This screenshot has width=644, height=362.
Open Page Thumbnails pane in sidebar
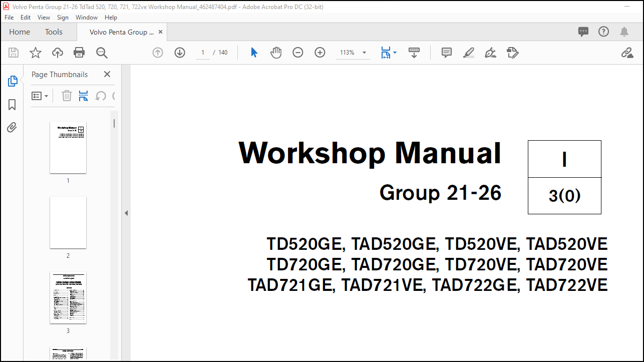pos(13,81)
